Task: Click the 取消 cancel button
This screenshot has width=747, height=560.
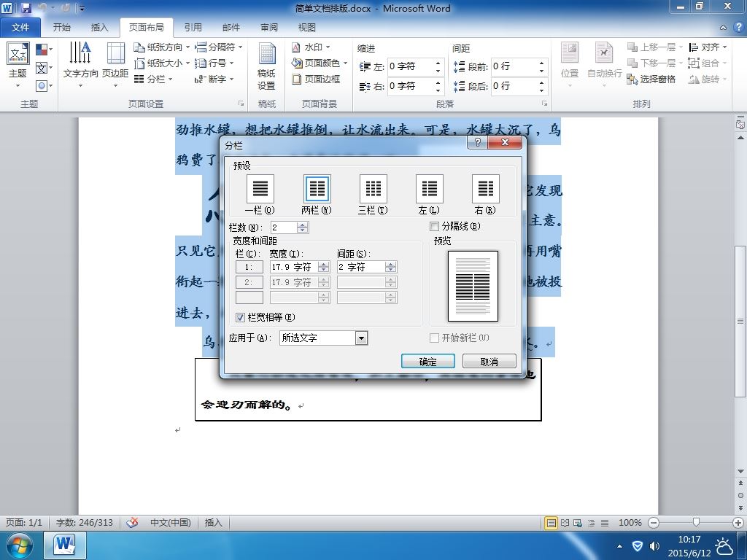Action: pyautogui.click(x=489, y=362)
